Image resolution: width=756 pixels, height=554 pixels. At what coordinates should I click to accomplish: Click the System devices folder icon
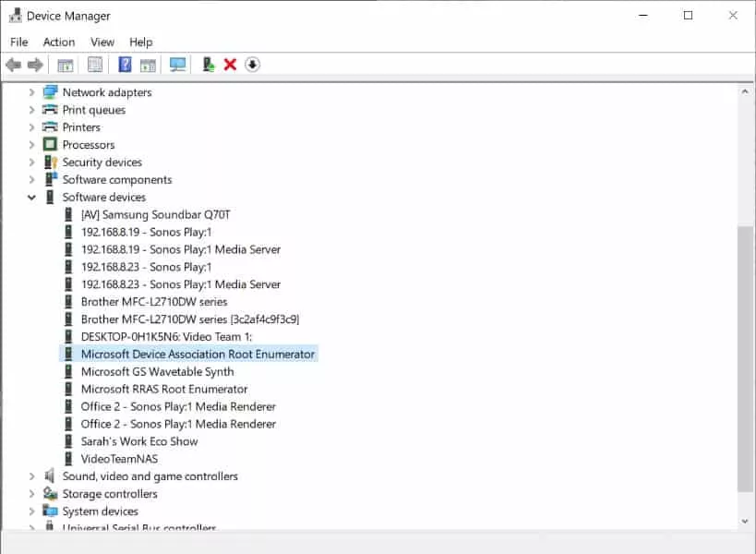click(50, 512)
